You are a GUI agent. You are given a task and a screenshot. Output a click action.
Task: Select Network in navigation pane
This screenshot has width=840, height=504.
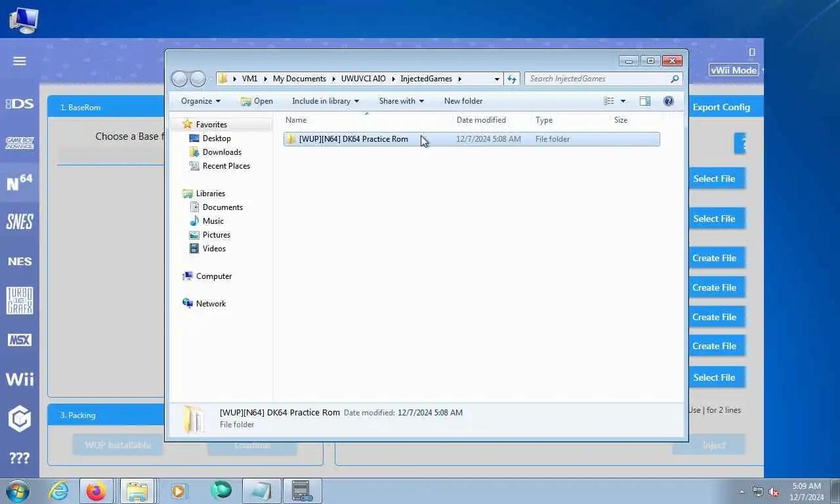pyautogui.click(x=211, y=304)
